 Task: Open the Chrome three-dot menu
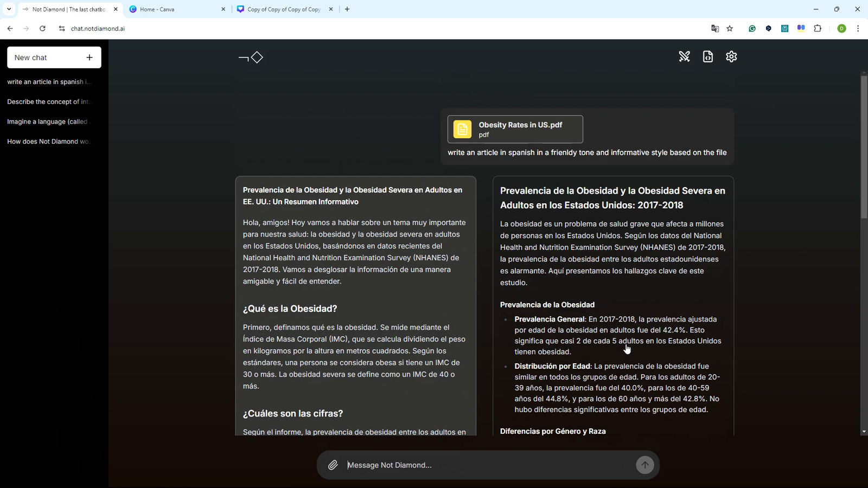tap(858, 28)
